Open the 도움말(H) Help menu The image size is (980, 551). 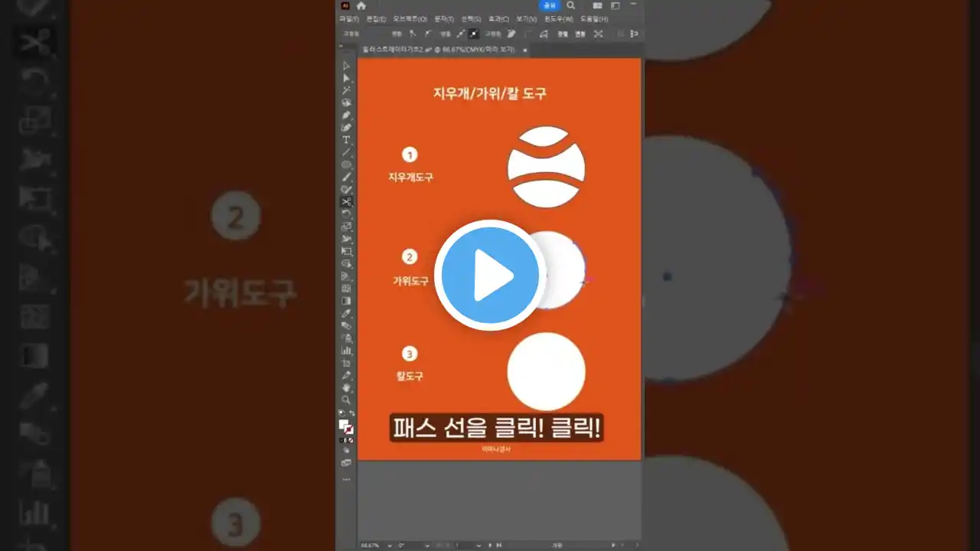tap(594, 19)
